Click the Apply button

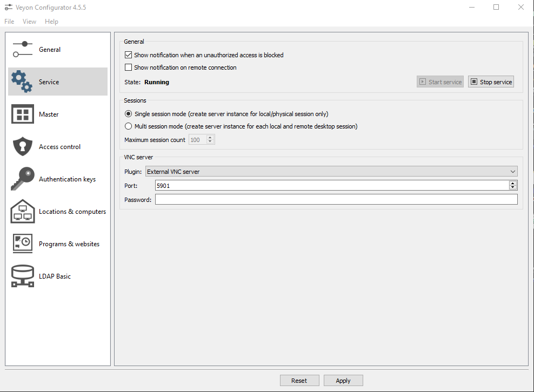click(343, 381)
